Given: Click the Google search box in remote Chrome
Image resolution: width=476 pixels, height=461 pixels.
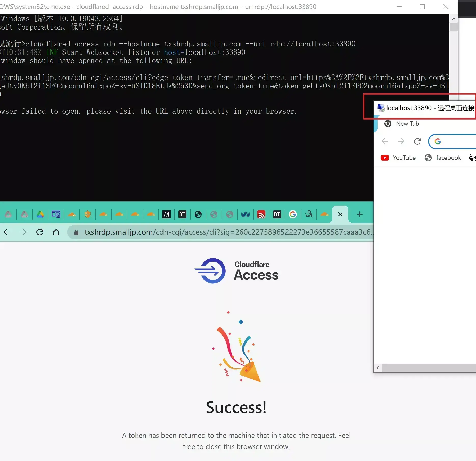Looking at the screenshot, I should pos(452,141).
